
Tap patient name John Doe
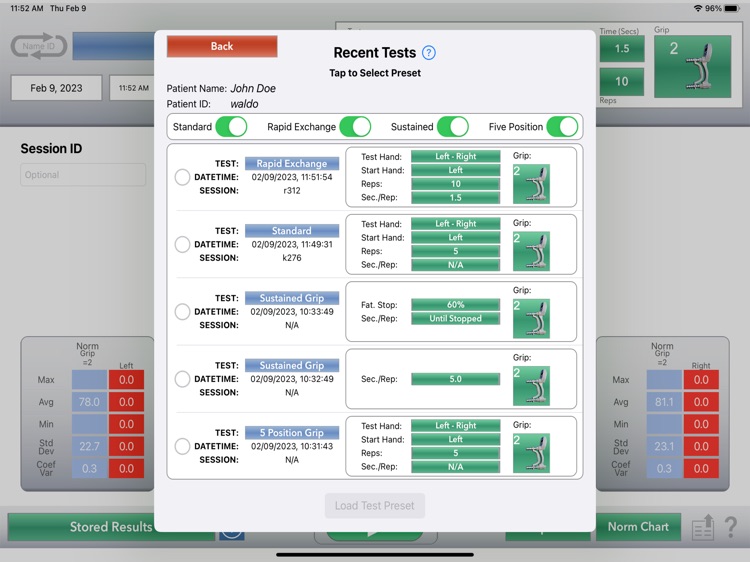(x=253, y=88)
